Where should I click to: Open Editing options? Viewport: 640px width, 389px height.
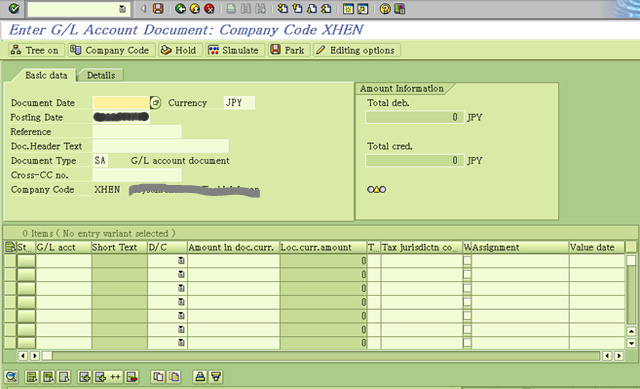click(x=356, y=50)
